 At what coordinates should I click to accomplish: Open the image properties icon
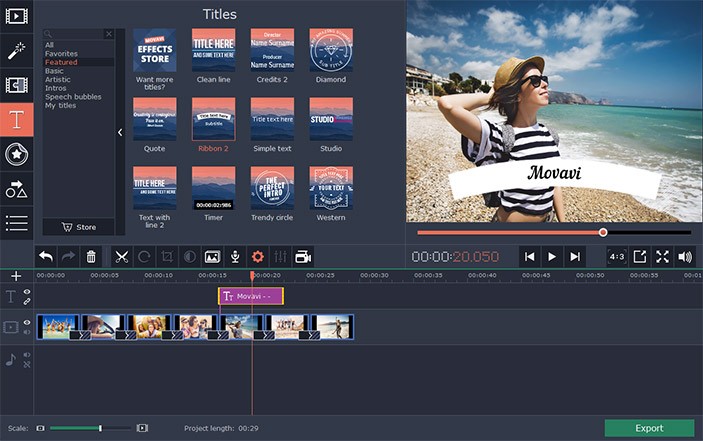212,257
